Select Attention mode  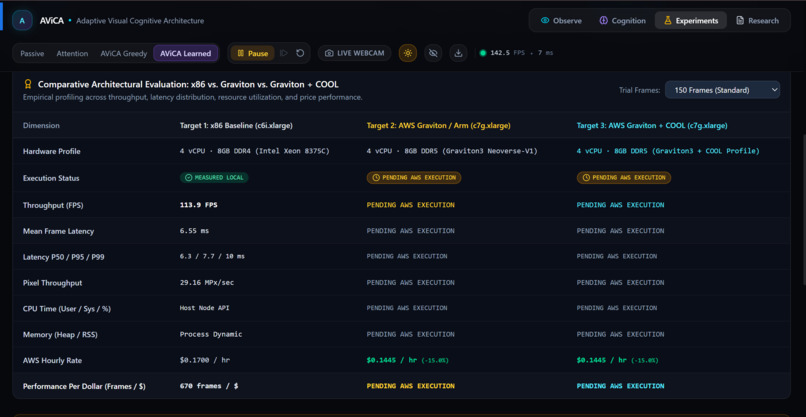(72, 53)
